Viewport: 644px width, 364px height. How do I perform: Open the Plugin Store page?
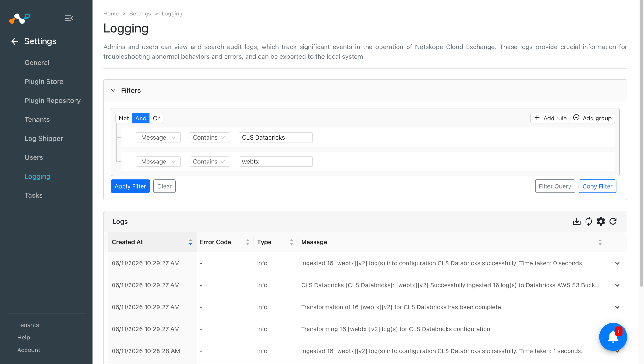[x=44, y=81]
